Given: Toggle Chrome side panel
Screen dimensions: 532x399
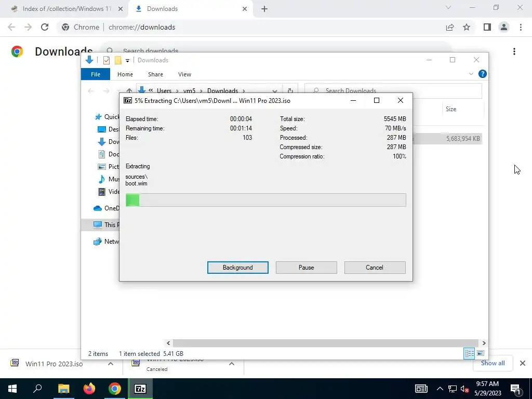Looking at the screenshot, I should pyautogui.click(x=487, y=27).
